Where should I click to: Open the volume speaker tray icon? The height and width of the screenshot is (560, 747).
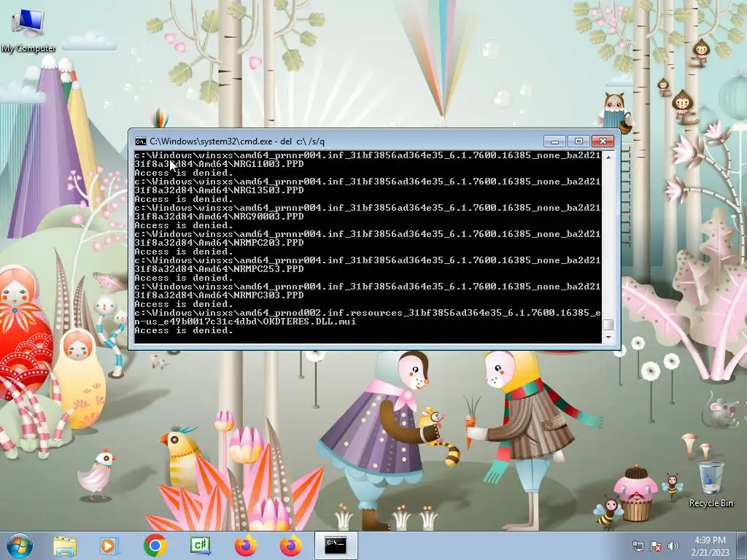(673, 545)
